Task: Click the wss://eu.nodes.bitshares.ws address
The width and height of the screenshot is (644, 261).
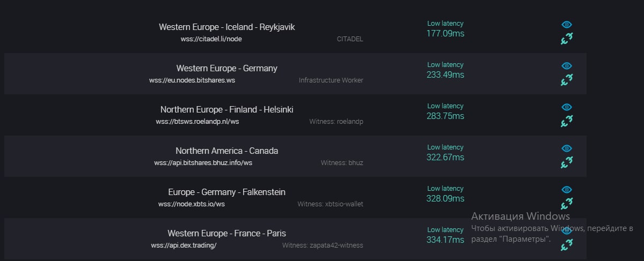Action: coord(192,80)
